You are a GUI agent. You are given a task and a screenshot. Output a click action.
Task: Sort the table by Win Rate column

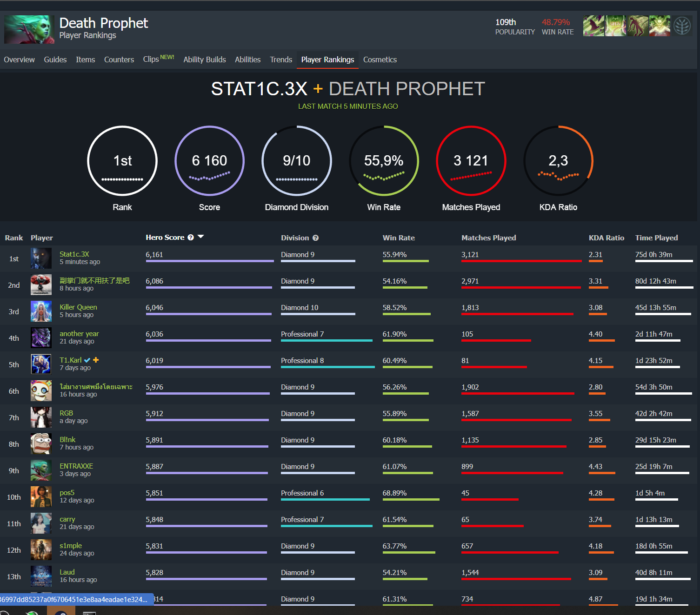click(x=398, y=238)
